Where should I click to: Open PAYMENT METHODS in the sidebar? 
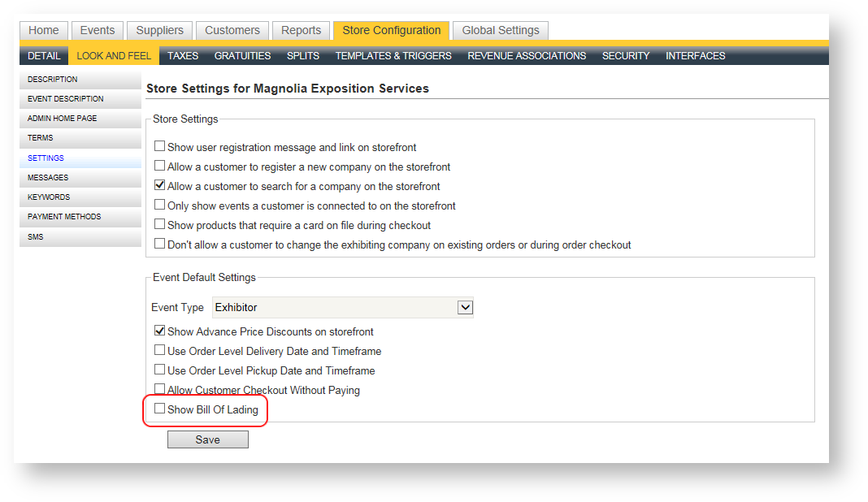pos(64,217)
